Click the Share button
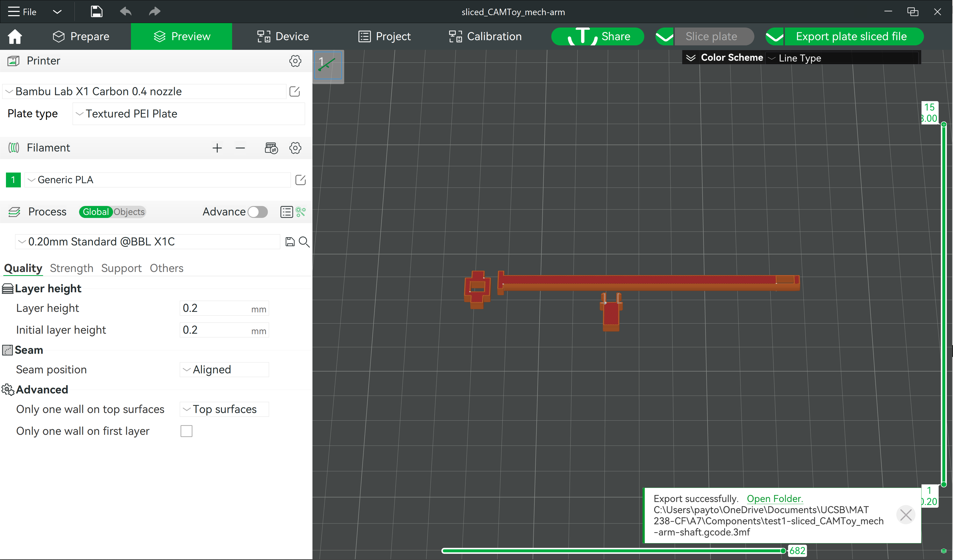This screenshot has width=953, height=560. click(598, 36)
